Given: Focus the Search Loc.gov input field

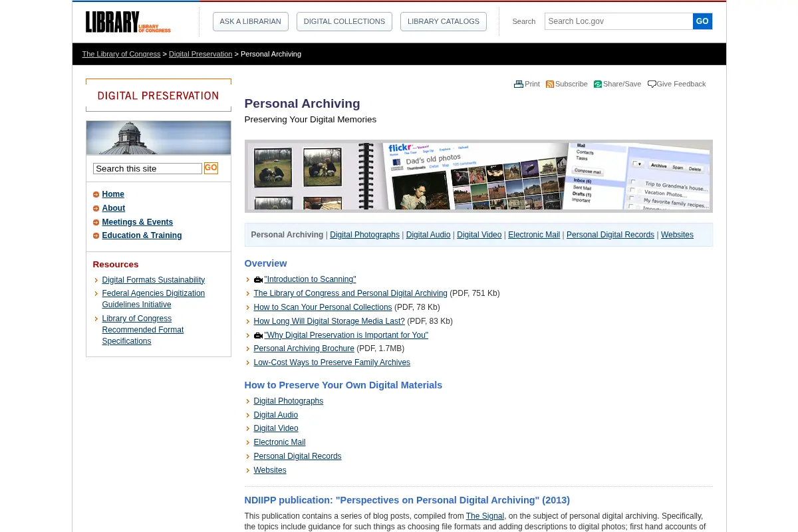Looking at the screenshot, I should pyautogui.click(x=618, y=21).
